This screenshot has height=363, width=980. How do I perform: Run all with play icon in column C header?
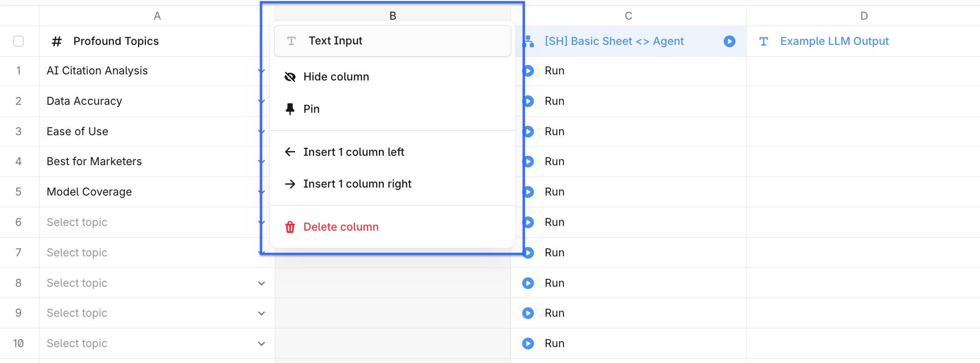[729, 41]
